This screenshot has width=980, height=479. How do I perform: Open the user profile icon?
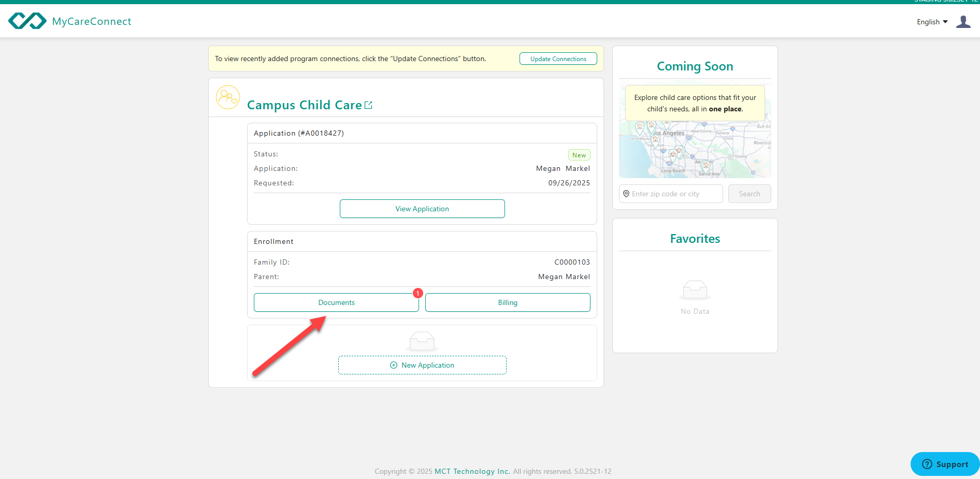pyautogui.click(x=963, y=22)
